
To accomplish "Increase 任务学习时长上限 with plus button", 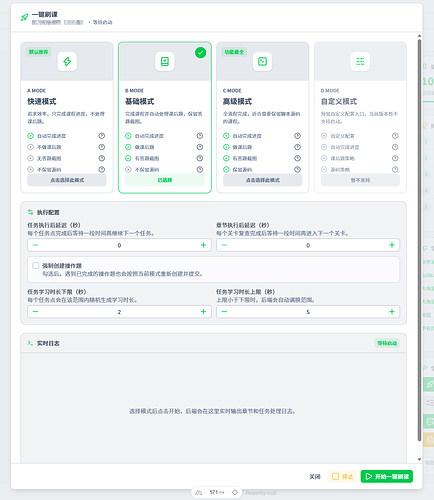I will 392,312.
